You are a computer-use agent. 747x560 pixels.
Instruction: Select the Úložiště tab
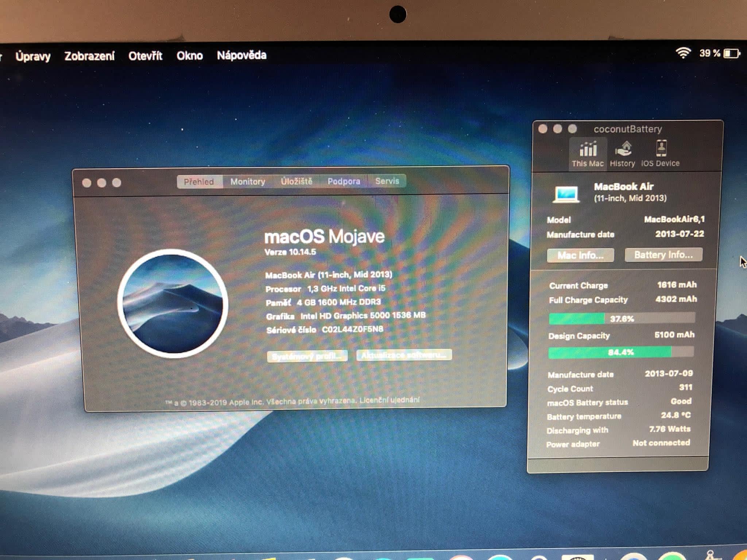[x=296, y=181]
